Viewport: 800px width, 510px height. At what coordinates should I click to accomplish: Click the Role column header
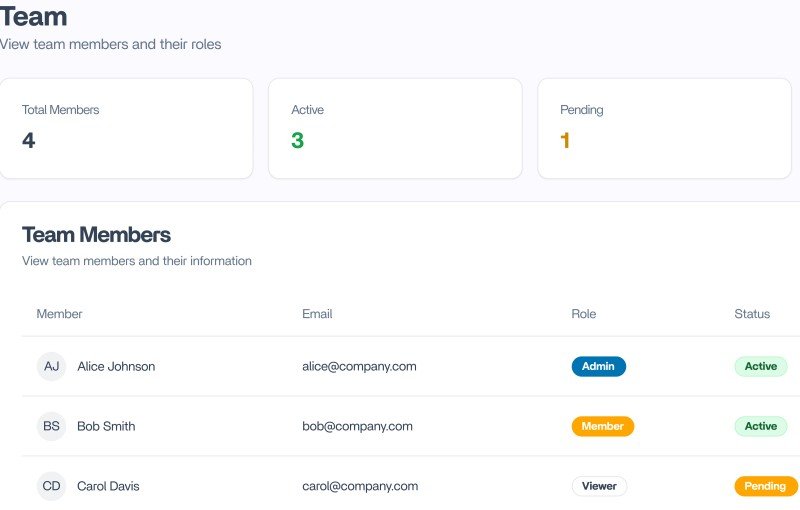coord(583,314)
